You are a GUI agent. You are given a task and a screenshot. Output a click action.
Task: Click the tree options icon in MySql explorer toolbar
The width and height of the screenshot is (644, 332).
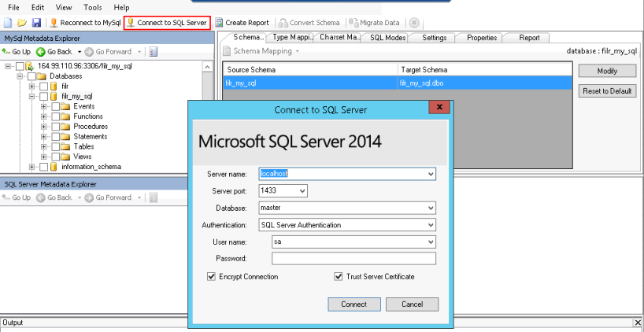153,52
